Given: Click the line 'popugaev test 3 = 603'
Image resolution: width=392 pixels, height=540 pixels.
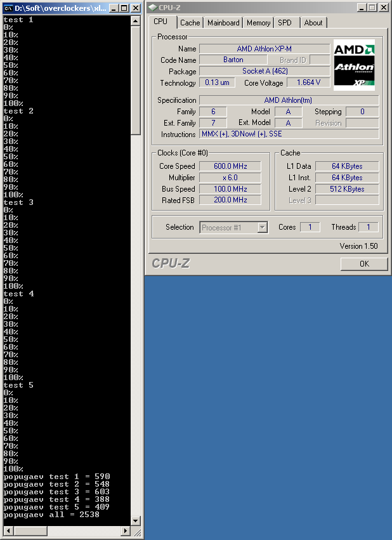Looking at the screenshot, I should click(x=57, y=492).
